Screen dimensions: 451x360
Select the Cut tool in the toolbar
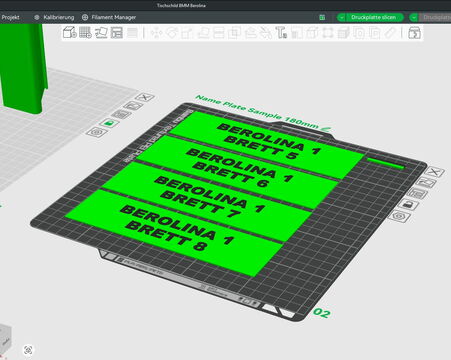219,33
